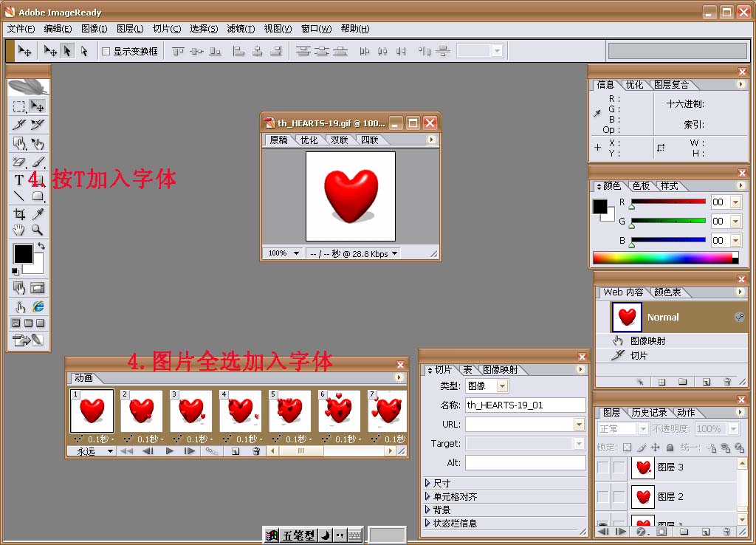Pick the Slice Select tool
Image resolution: width=756 pixels, height=545 pixels.
tap(37, 124)
